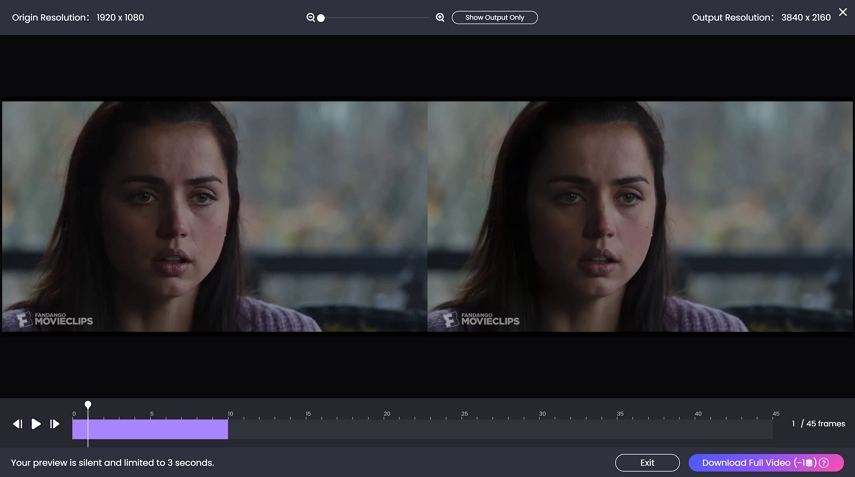Click the 'Output Resolution: 3840 x 2160' label
The image size is (855, 477).
point(761,17)
